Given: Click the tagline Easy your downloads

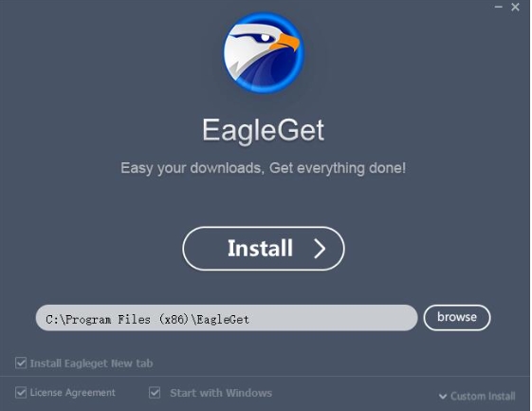Looking at the screenshot, I should [264, 168].
